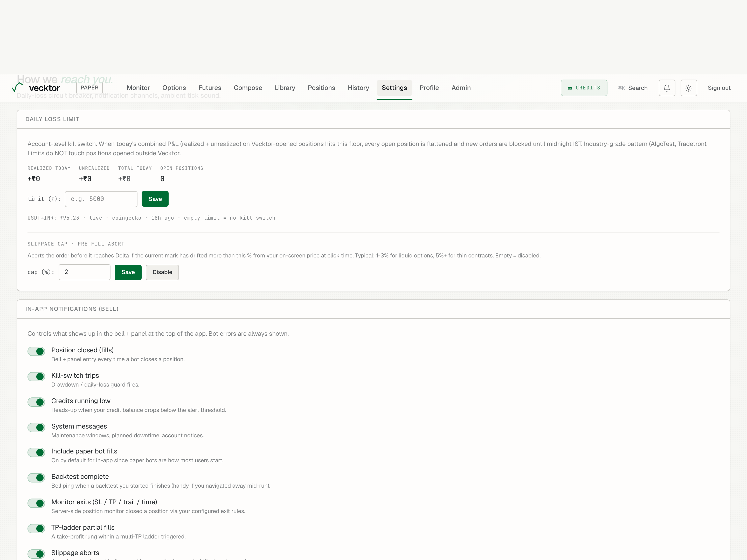Navigate to the Library tab
This screenshot has width=747, height=560.
285,88
